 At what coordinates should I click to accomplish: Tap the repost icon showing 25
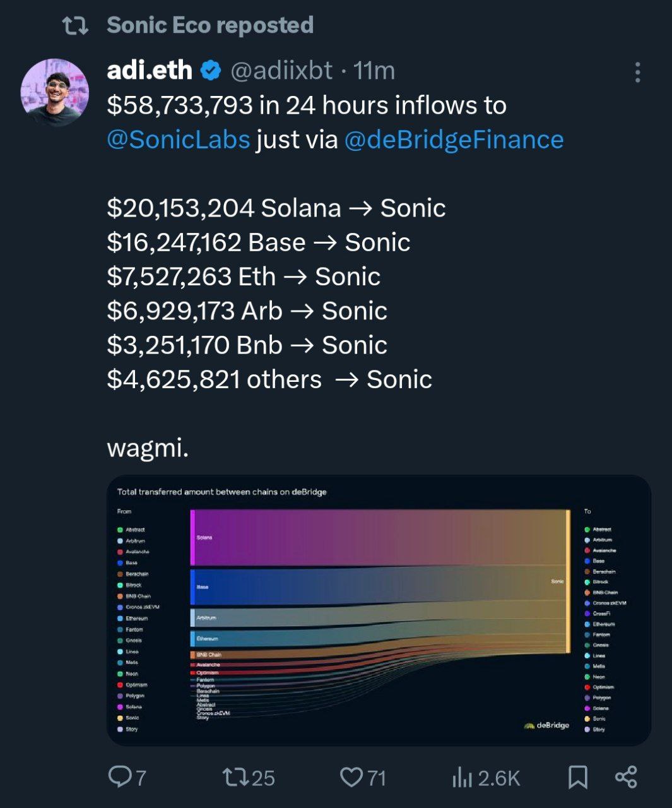tap(236, 777)
